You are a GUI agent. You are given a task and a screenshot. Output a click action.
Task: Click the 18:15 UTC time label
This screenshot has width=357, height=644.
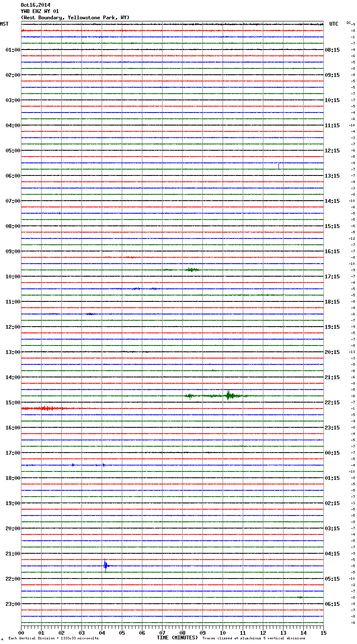pyautogui.click(x=332, y=302)
